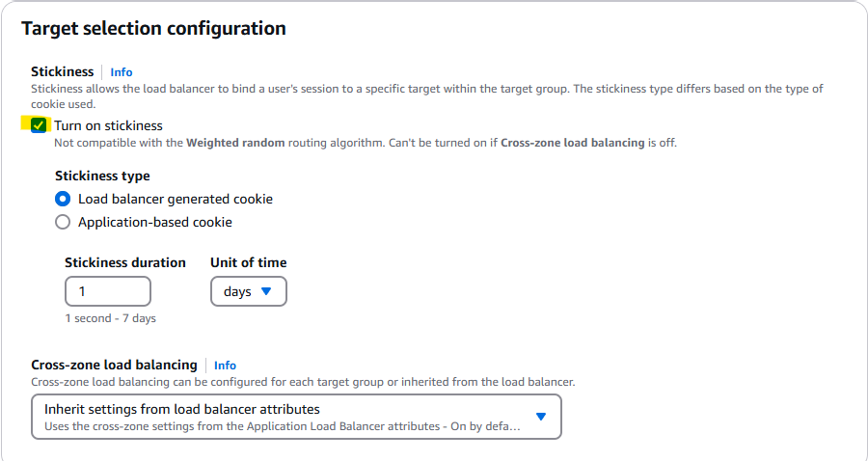Image resolution: width=868 pixels, height=461 pixels.
Task: Click the Turn on stickiness label text
Action: click(x=108, y=125)
